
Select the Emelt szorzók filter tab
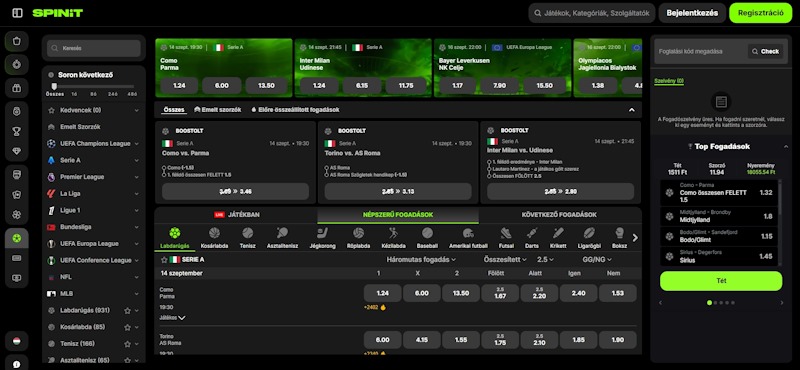[217, 110]
